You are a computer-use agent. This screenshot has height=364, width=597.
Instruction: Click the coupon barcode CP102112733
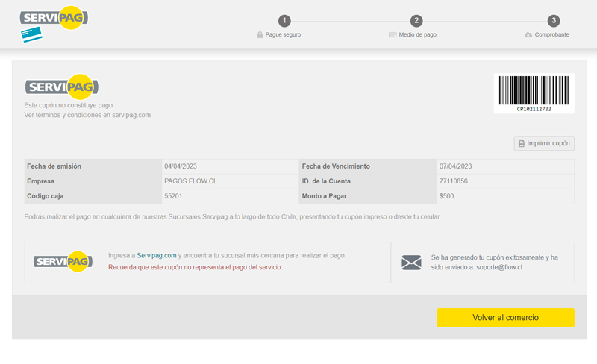click(534, 93)
